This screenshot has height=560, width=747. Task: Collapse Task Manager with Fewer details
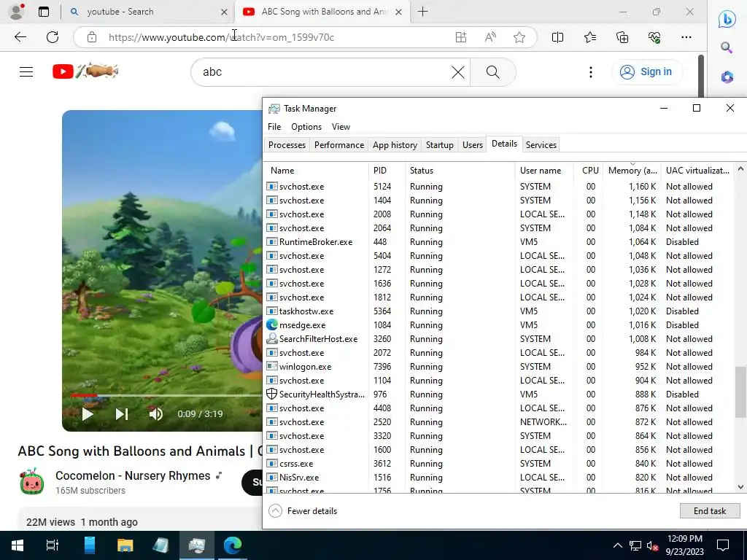pyautogui.click(x=303, y=511)
